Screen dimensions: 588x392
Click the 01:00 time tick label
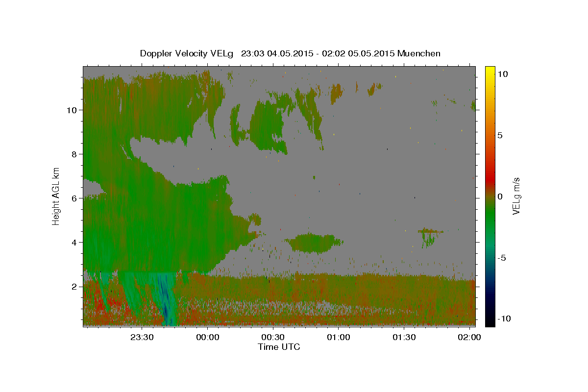click(338, 337)
